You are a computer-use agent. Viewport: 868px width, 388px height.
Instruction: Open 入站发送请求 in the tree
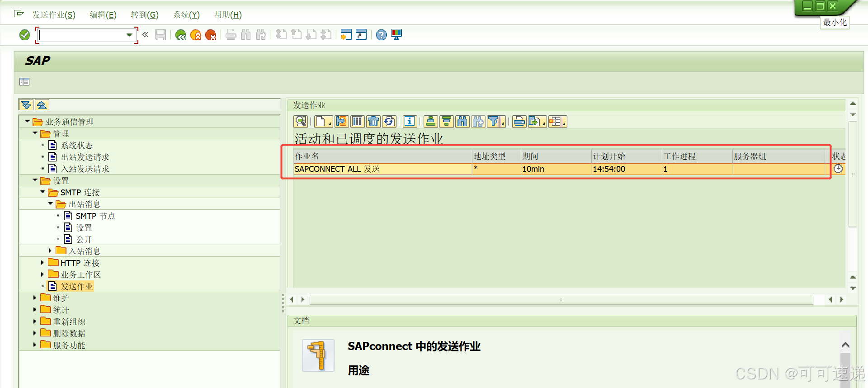(x=85, y=169)
